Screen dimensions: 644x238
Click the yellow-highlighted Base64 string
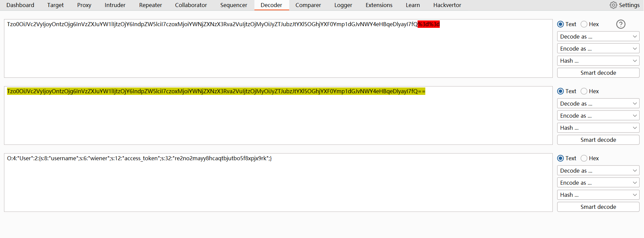[x=216, y=91]
